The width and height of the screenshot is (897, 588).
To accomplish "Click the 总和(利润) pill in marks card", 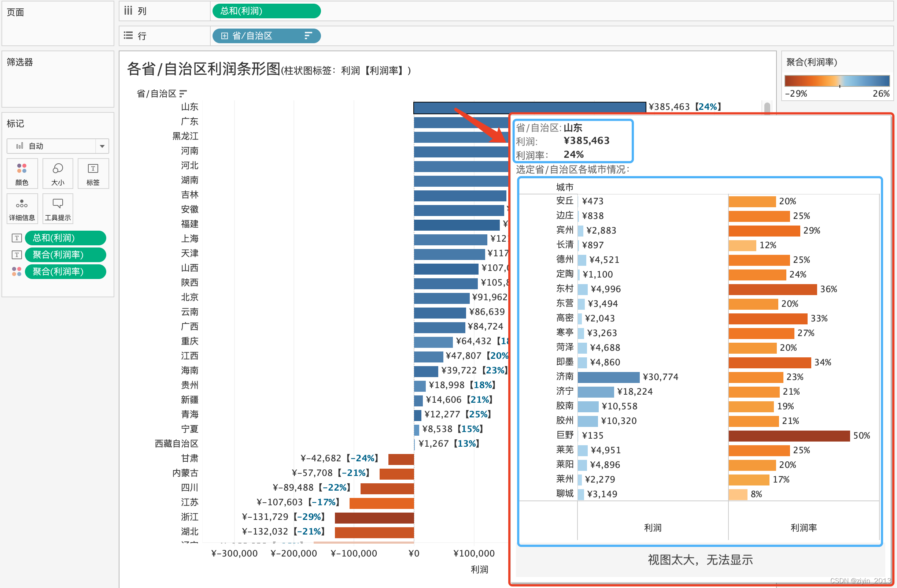I will pyautogui.click(x=65, y=238).
